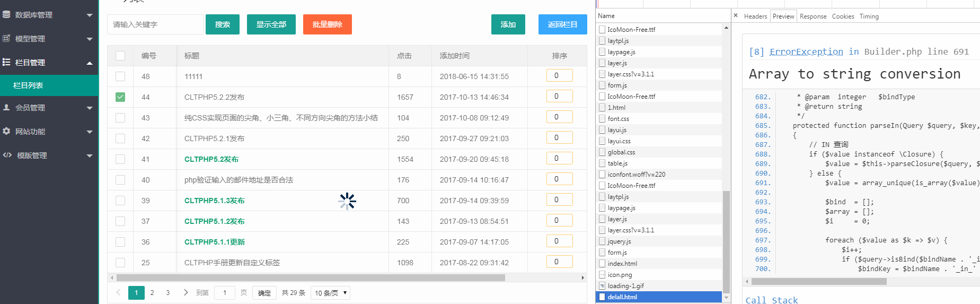Check the row 39 checkbox
Image resolution: width=980 pixels, height=304 pixels.
click(x=120, y=201)
